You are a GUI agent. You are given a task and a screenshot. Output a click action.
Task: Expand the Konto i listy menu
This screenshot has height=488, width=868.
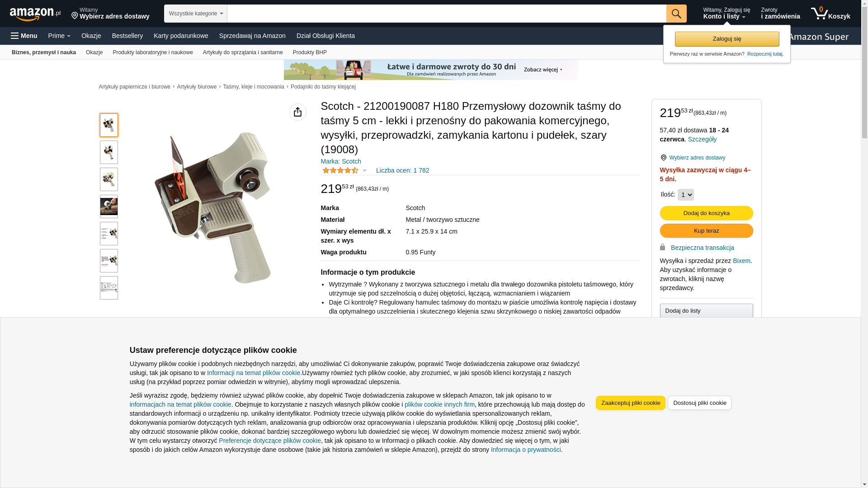(726, 14)
